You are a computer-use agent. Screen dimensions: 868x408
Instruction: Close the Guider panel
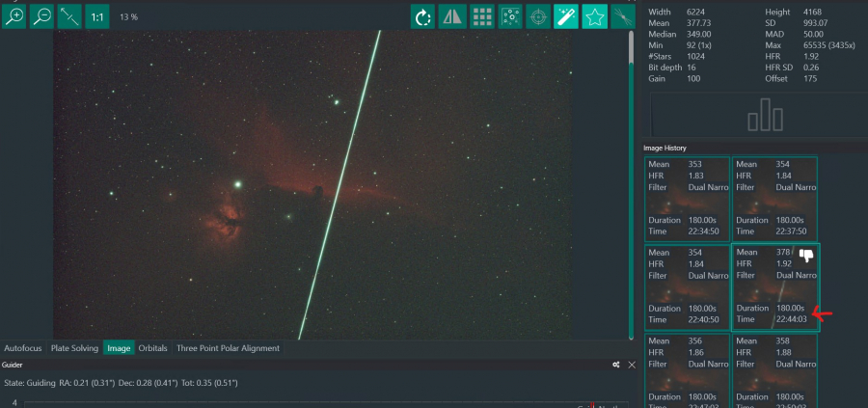click(x=632, y=366)
